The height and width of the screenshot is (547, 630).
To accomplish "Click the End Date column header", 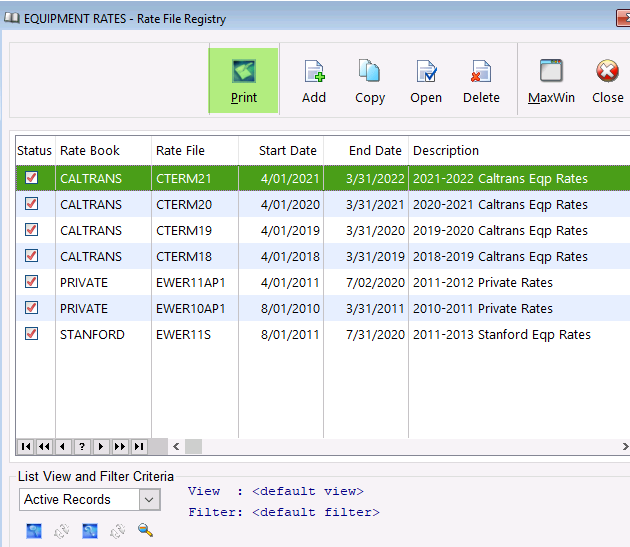I will 366,151.
